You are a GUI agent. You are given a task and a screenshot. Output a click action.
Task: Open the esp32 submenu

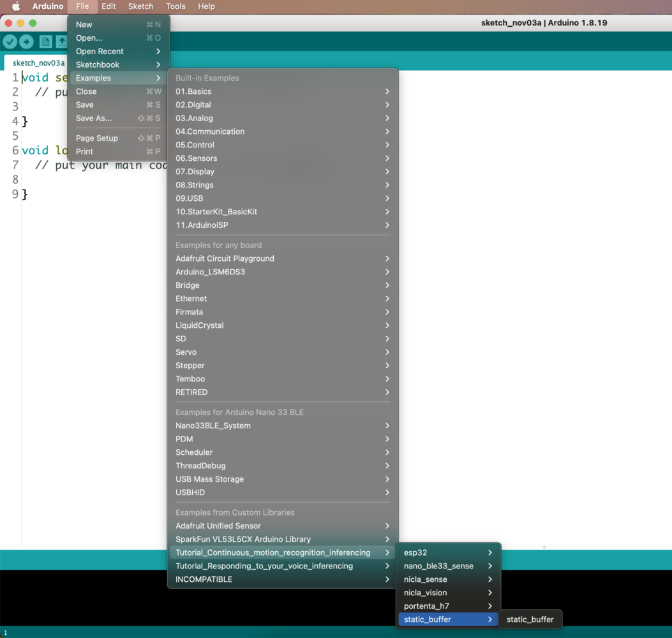click(448, 553)
